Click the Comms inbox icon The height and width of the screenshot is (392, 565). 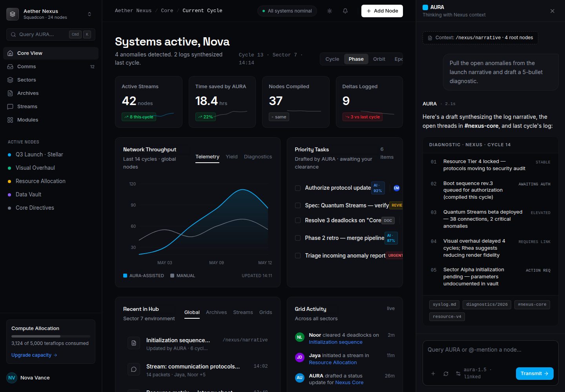(10, 67)
